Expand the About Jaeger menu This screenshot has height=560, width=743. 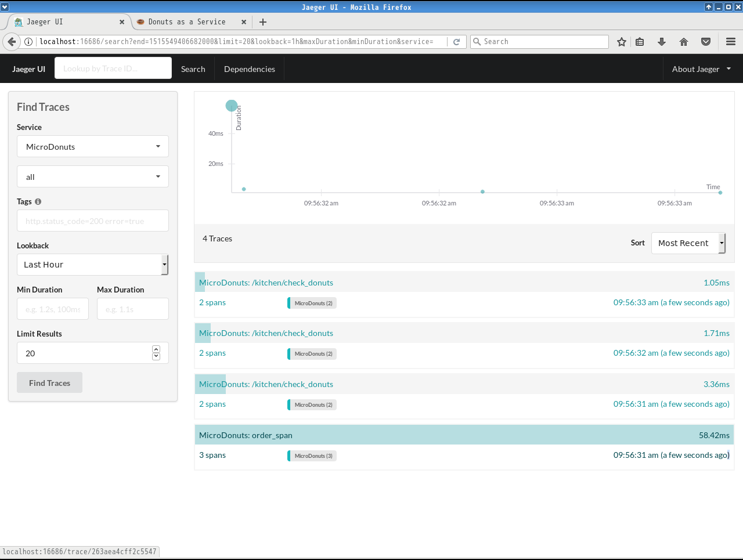(702, 69)
